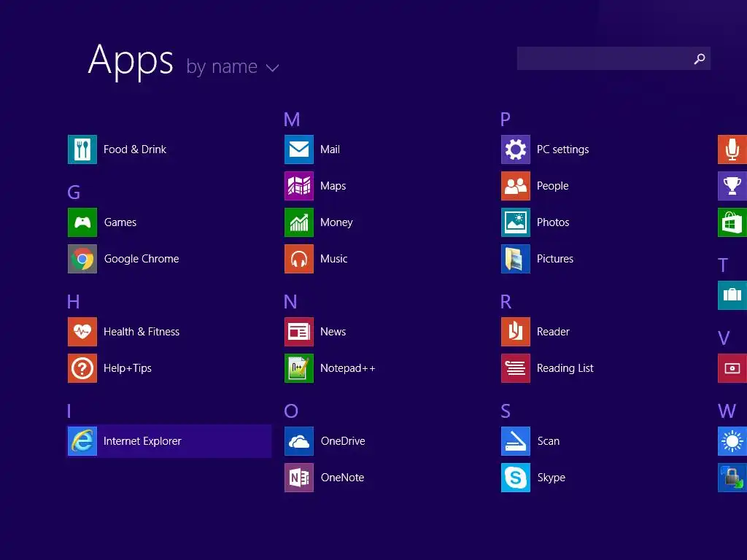
Task: Click the 'Google Chrome' label
Action: (x=142, y=259)
